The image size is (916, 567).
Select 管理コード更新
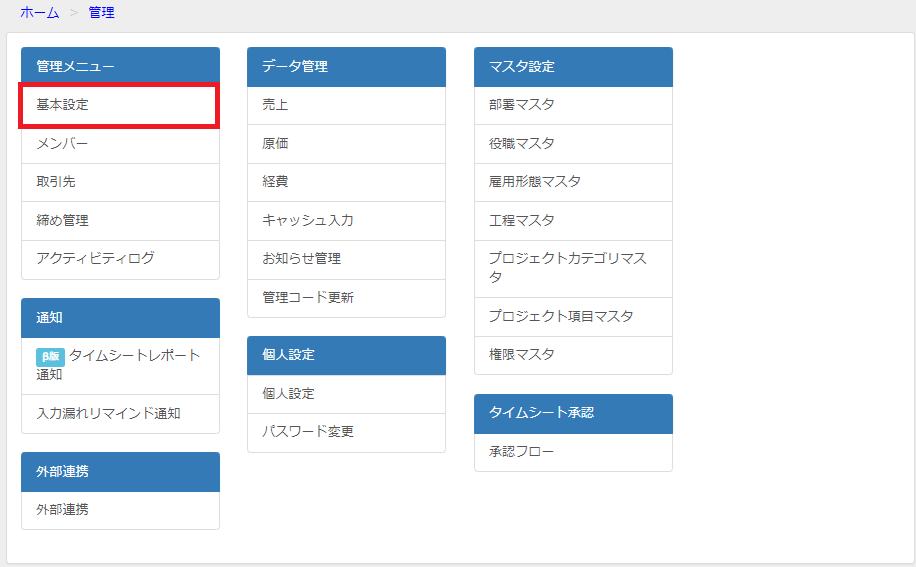pyautogui.click(x=346, y=298)
